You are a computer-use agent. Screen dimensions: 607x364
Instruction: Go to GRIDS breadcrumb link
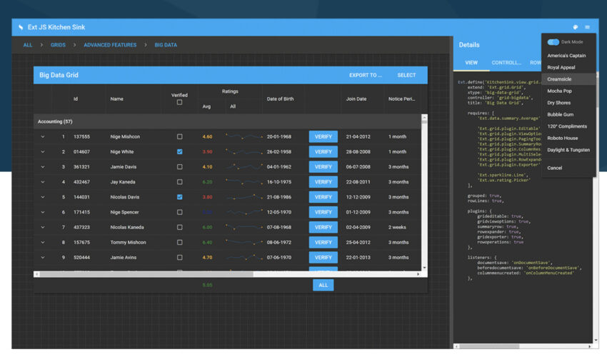coord(58,45)
